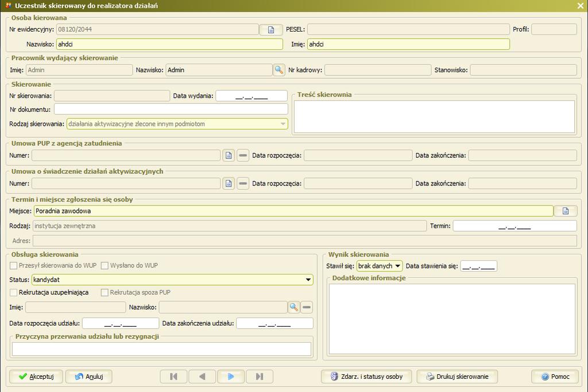Click the Nr dokumentu input field
The width and height of the screenshot is (588, 392).
pyautogui.click(x=171, y=110)
